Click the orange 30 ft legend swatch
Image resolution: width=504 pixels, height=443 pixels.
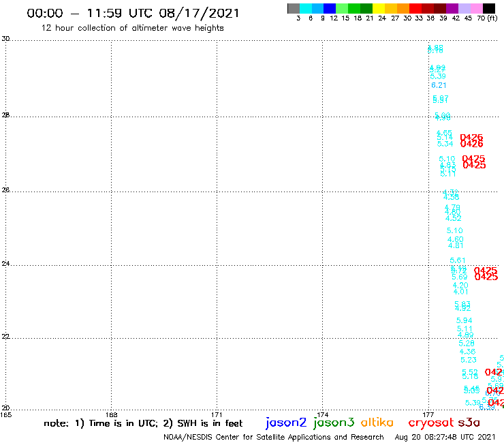[403, 8]
